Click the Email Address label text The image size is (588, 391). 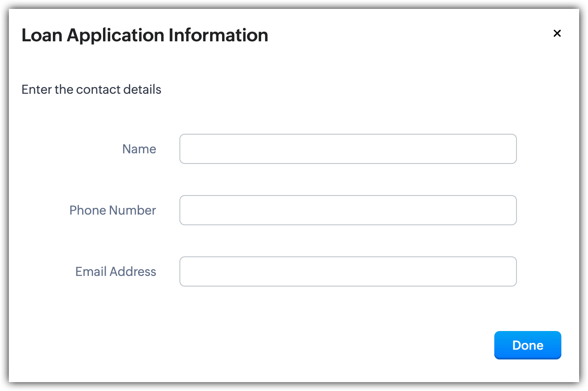point(115,271)
